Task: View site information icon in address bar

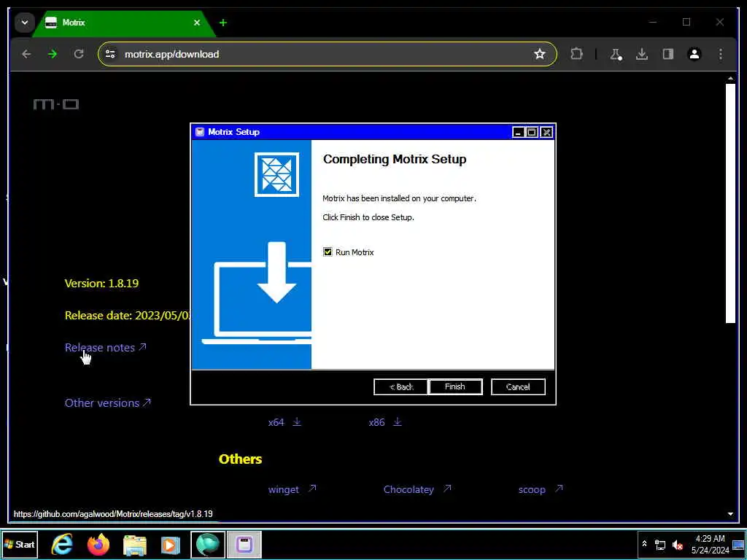Action: 110,54
